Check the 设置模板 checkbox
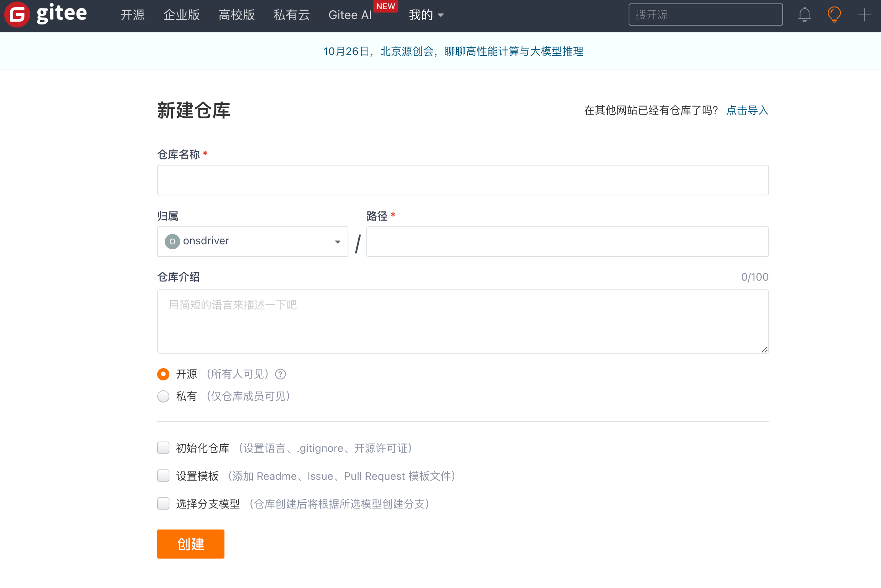Screen dimensions: 881x588 pyautogui.click(x=163, y=476)
